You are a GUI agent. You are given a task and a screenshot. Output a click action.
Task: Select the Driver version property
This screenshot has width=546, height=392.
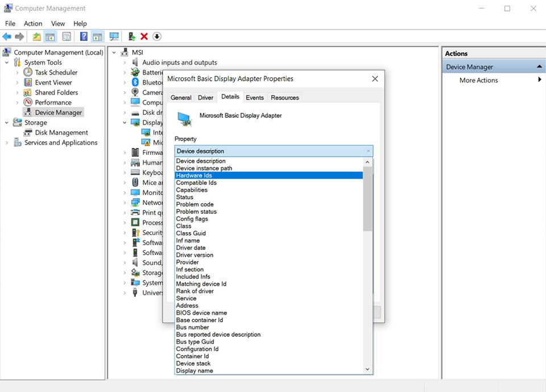tap(269, 255)
